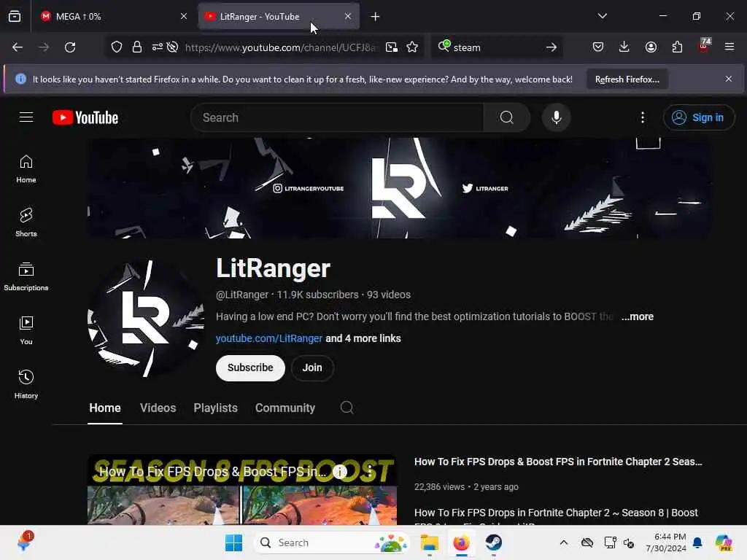Open the Copilot preview icon
The height and width of the screenshot is (560, 747).
click(x=723, y=542)
